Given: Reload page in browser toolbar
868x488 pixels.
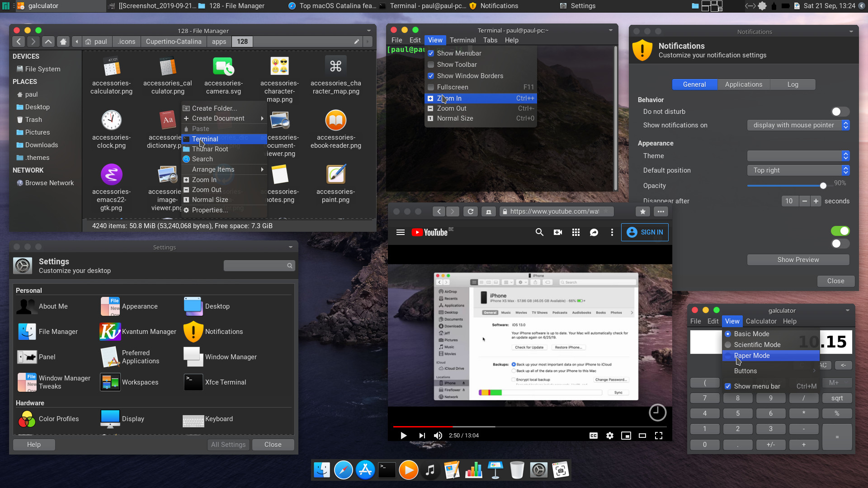Looking at the screenshot, I should [471, 211].
